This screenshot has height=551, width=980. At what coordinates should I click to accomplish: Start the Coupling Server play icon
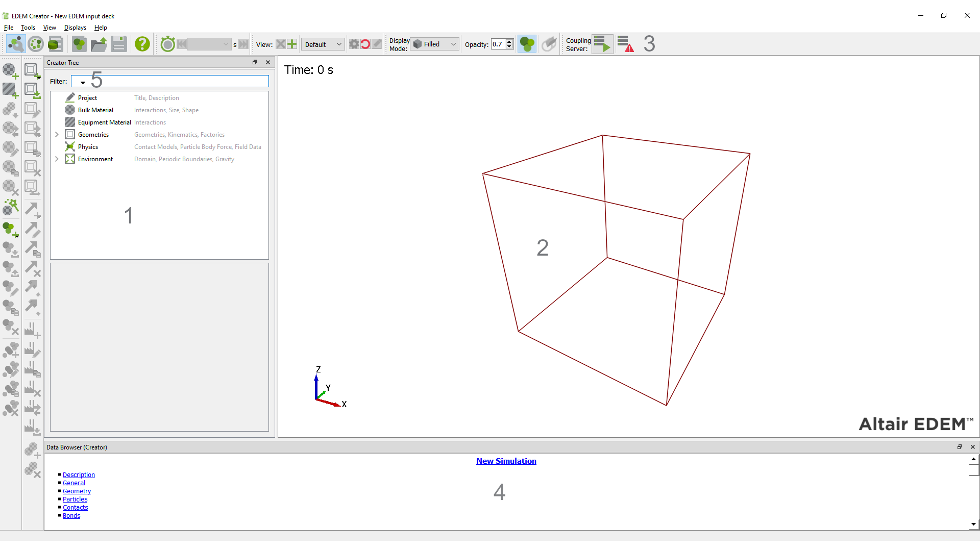tap(602, 44)
